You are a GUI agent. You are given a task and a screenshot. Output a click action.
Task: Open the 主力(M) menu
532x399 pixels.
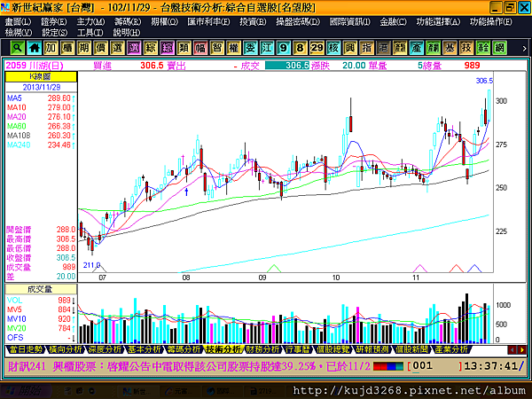pyautogui.click(x=90, y=21)
